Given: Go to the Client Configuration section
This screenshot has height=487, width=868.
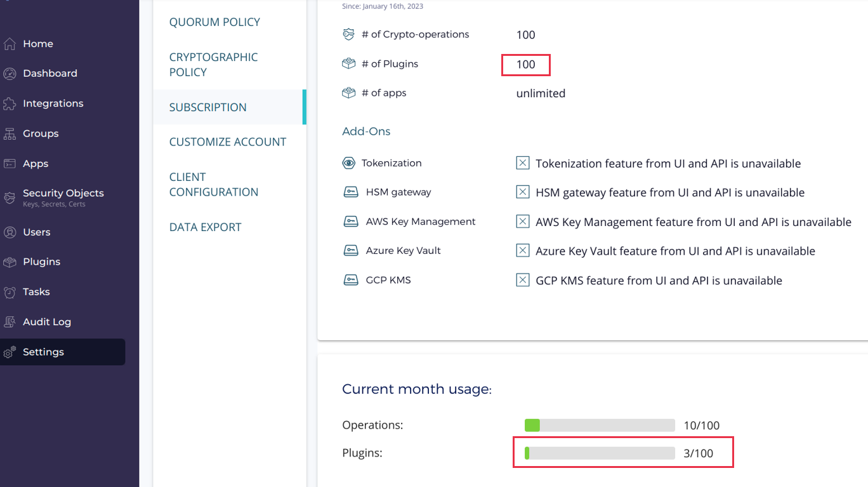Looking at the screenshot, I should 213,185.
